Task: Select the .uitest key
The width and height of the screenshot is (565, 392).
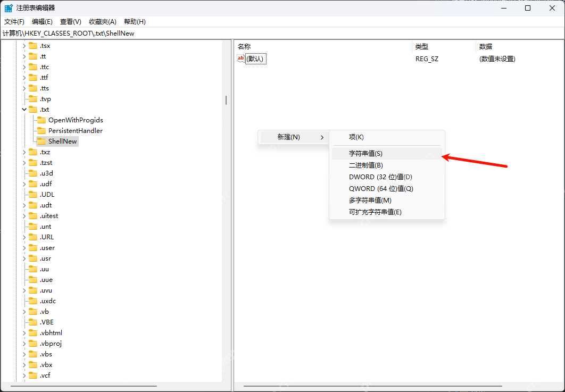Action: 49,216
